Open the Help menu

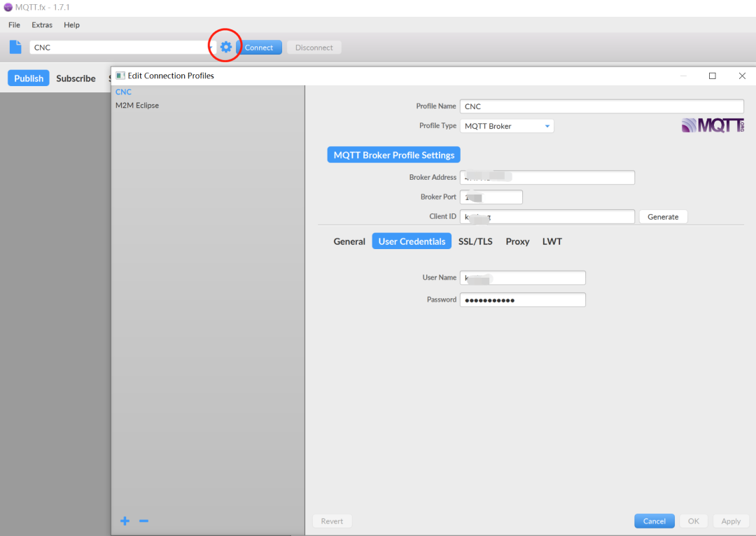click(x=72, y=25)
